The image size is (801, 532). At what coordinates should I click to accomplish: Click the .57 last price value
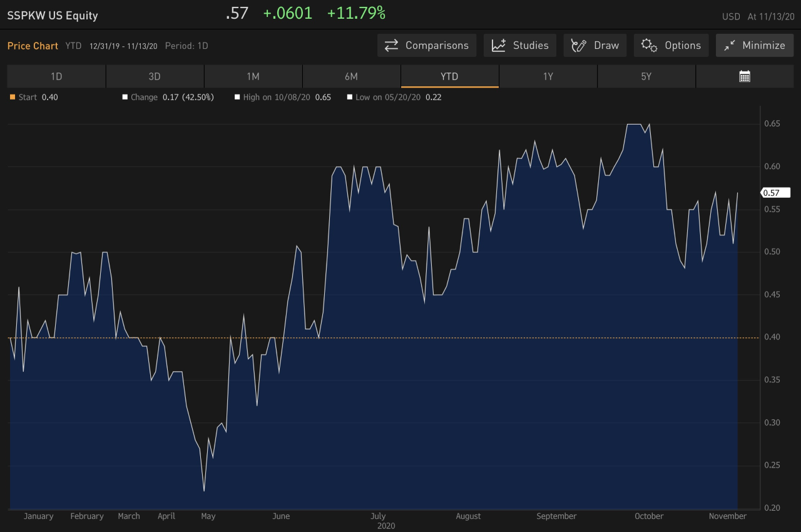(237, 13)
